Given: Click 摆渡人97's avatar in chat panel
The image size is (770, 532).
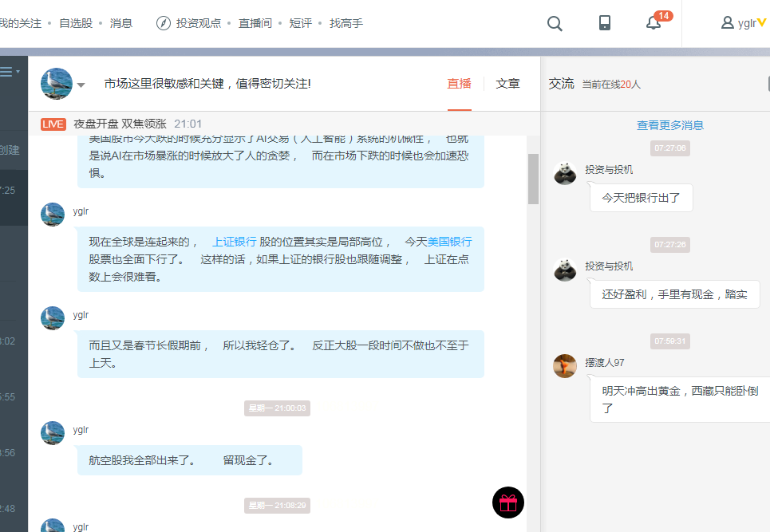Looking at the screenshot, I should tap(565, 365).
